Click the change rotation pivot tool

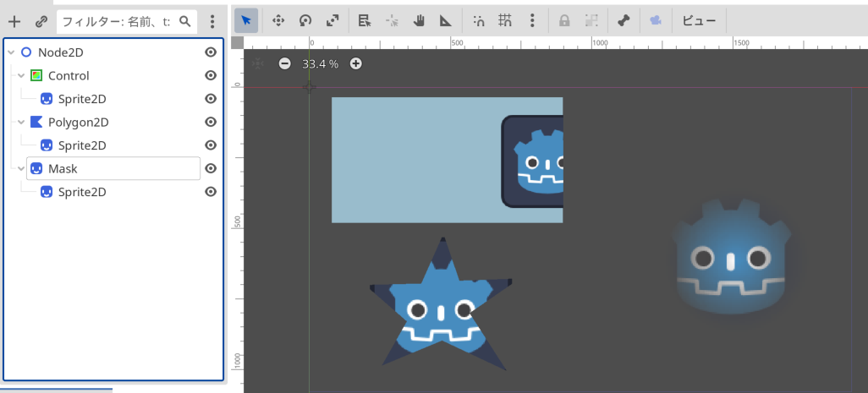(392, 21)
